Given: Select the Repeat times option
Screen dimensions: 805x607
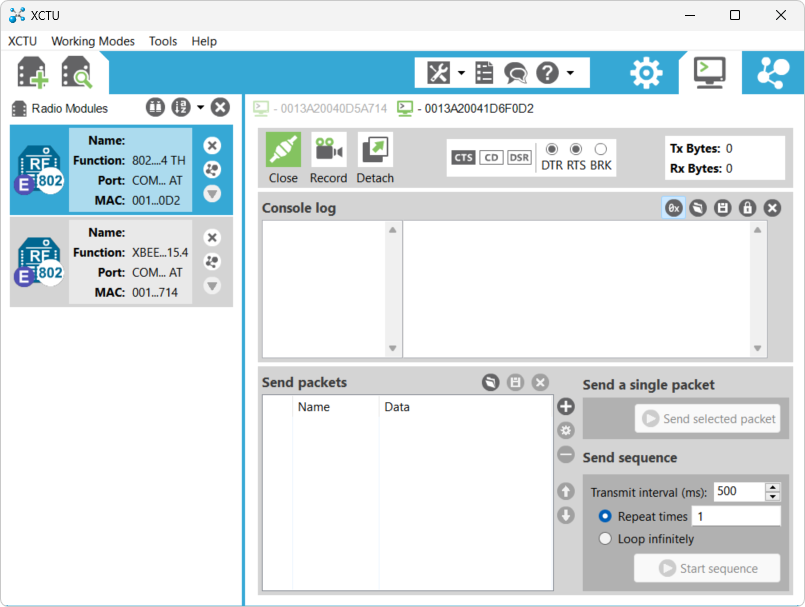Looking at the screenshot, I should pyautogui.click(x=605, y=516).
